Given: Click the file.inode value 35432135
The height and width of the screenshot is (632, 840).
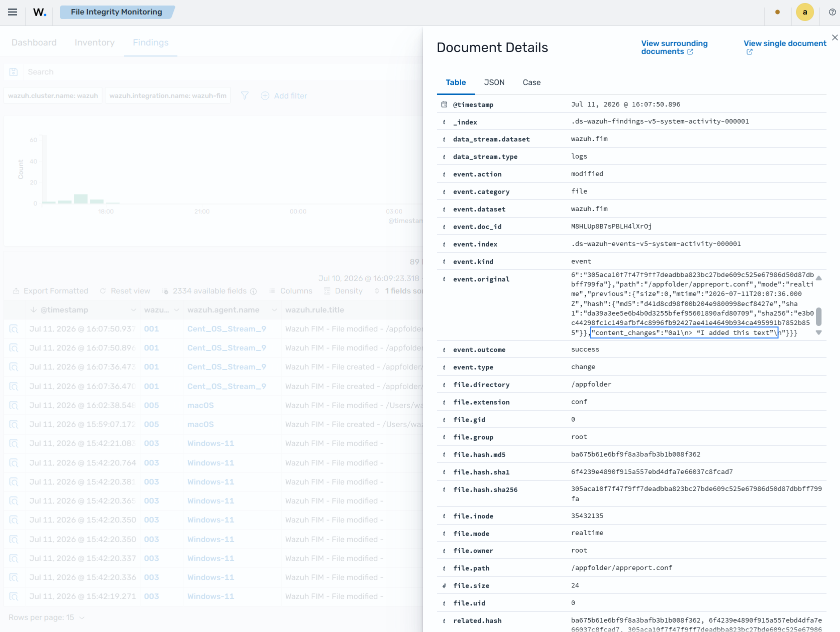Looking at the screenshot, I should [x=587, y=516].
